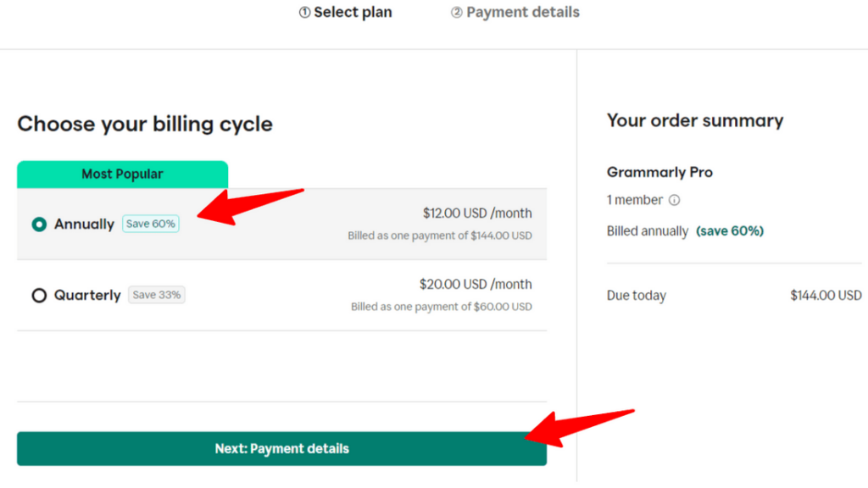Click the Your order summary heading
The width and height of the screenshot is (868, 488).
695,120
